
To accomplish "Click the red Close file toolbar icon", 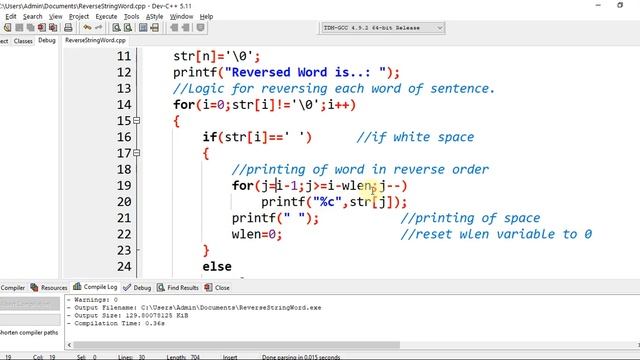I will (x=42, y=28).
